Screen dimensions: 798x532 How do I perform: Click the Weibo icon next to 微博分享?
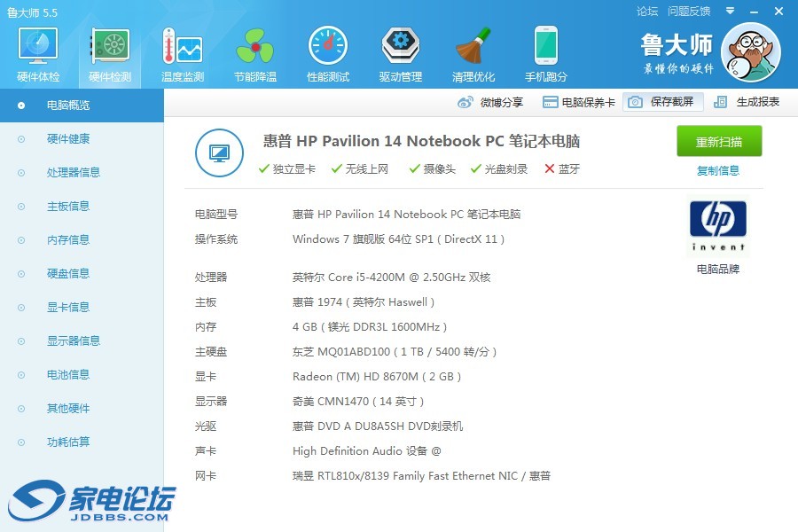pos(465,102)
